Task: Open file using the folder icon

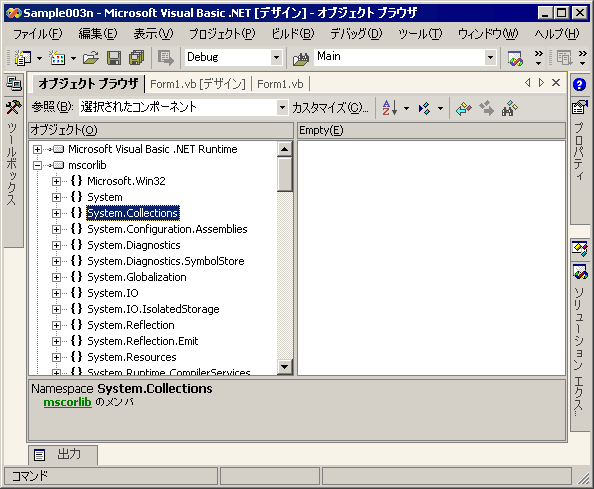Action: pos(91,58)
